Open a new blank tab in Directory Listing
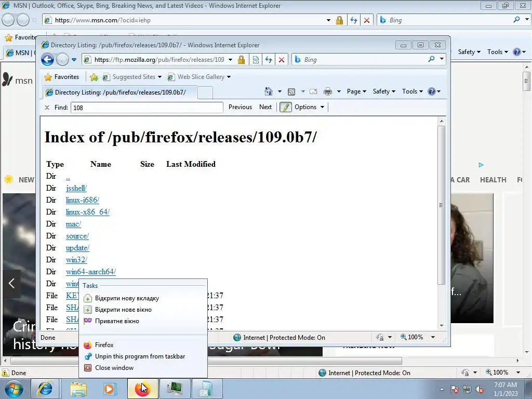The width and height of the screenshot is (532, 399). point(205,92)
